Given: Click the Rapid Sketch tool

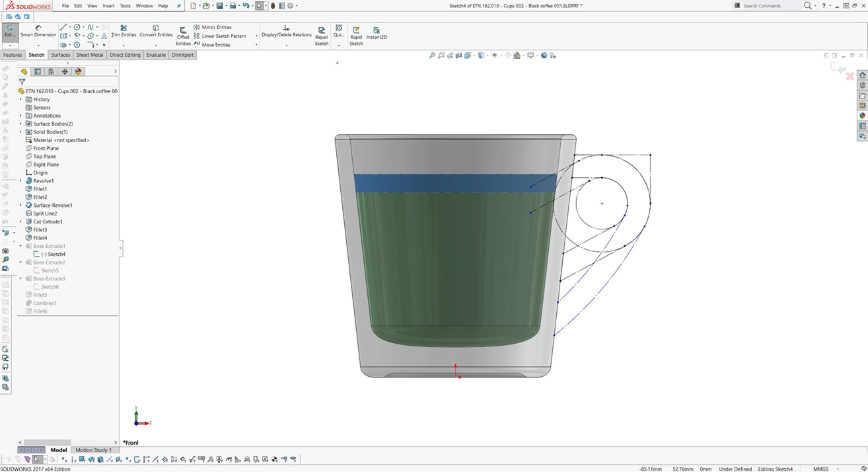Looking at the screenshot, I should coord(356,36).
